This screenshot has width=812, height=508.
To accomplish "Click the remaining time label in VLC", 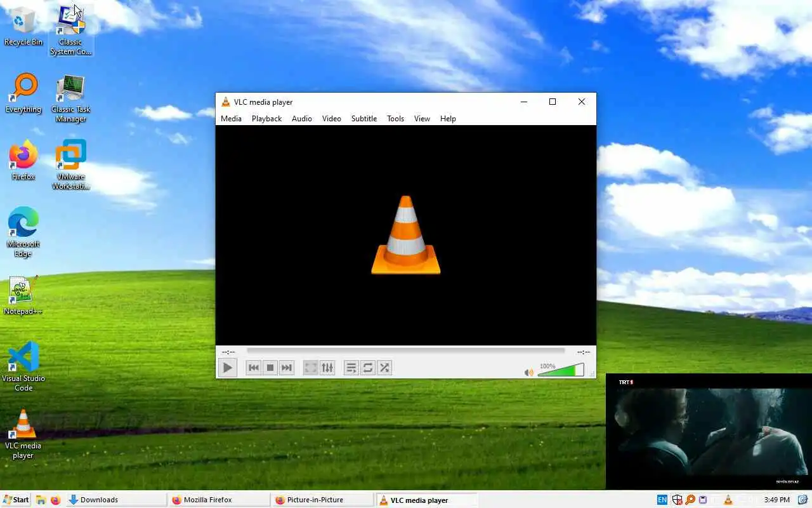I will point(584,352).
